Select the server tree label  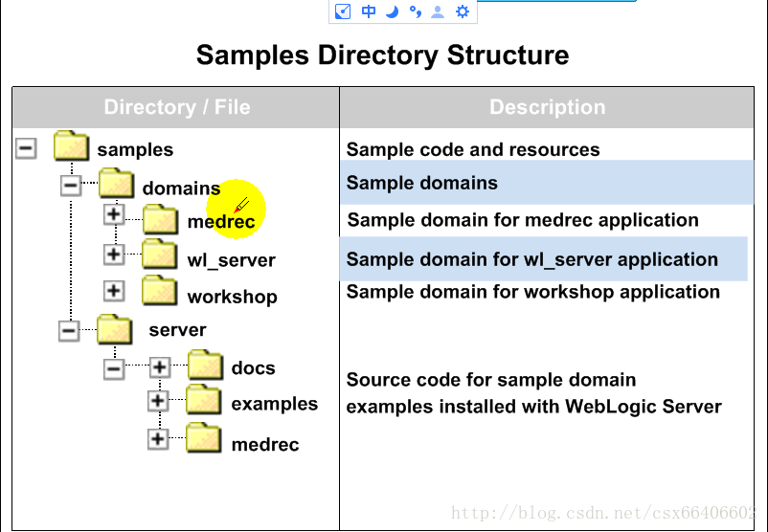[177, 330]
